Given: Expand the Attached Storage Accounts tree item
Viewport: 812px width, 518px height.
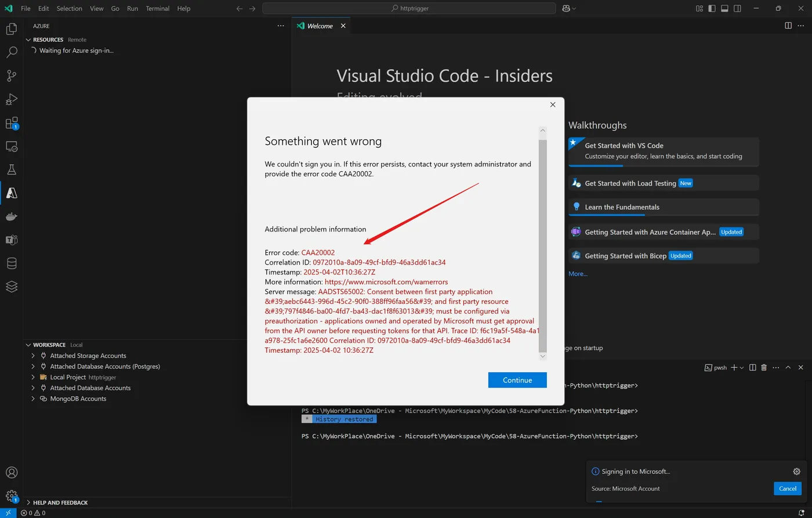Looking at the screenshot, I should [32, 356].
